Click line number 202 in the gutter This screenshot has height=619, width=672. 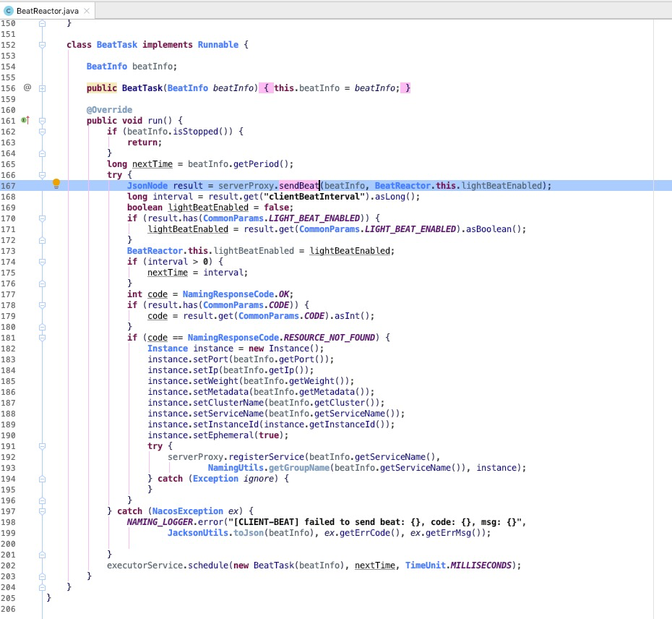tap(8, 565)
